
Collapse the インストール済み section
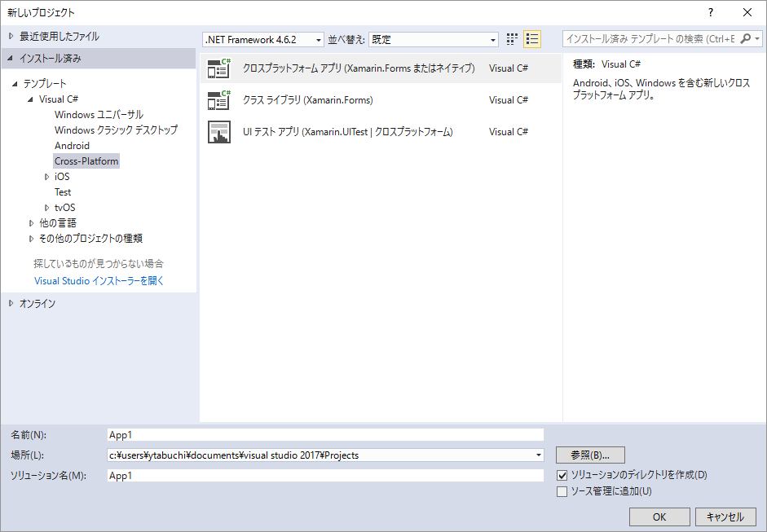(11, 58)
